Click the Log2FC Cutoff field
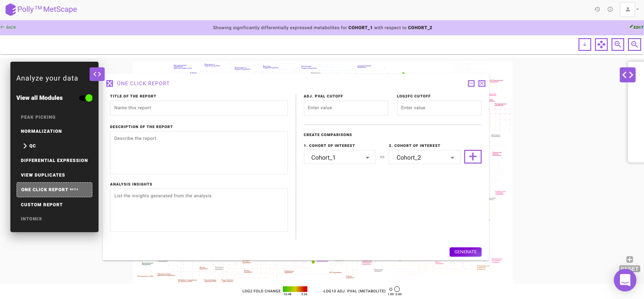644x299 pixels. pos(439,108)
